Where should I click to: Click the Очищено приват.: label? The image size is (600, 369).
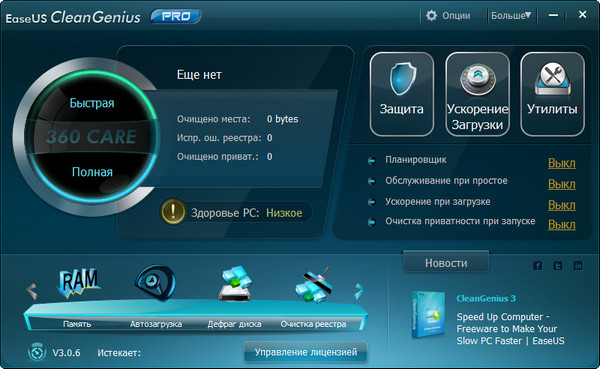tap(218, 157)
